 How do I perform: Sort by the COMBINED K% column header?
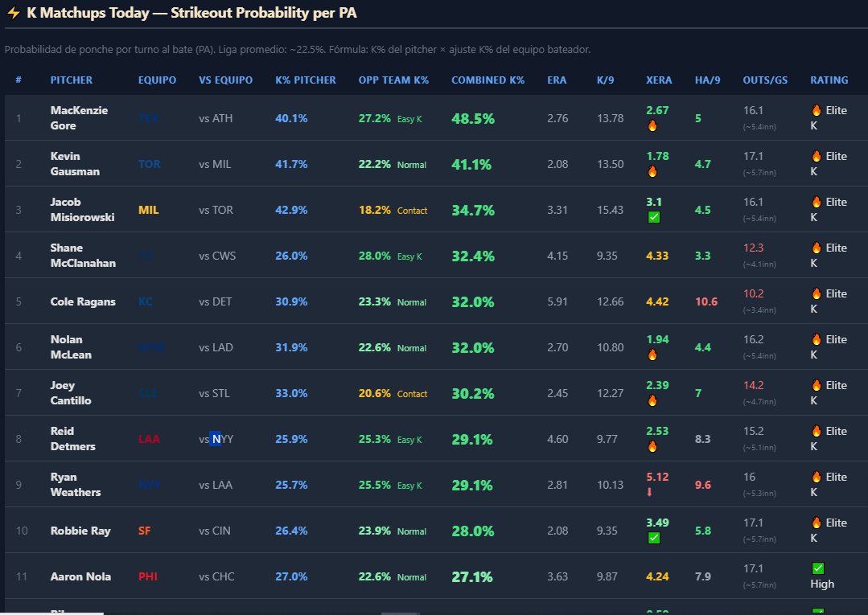(x=487, y=80)
